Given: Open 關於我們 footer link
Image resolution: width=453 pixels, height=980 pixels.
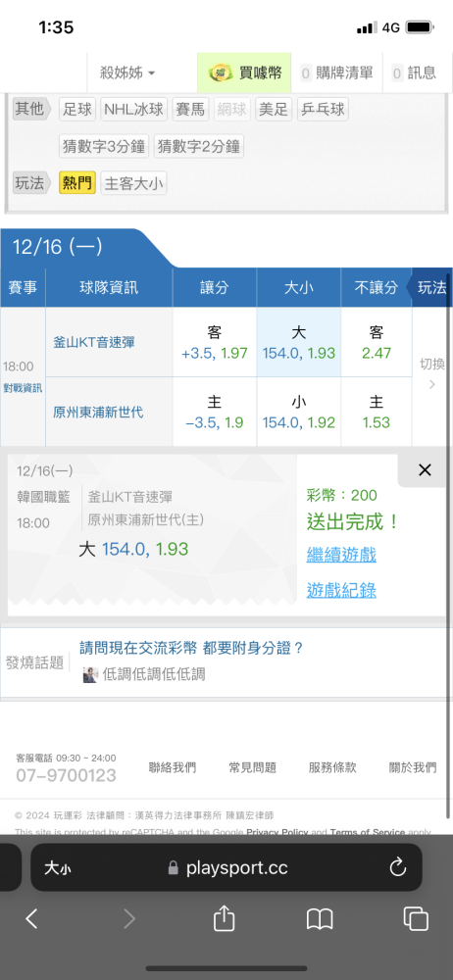Looking at the screenshot, I should click(413, 767).
